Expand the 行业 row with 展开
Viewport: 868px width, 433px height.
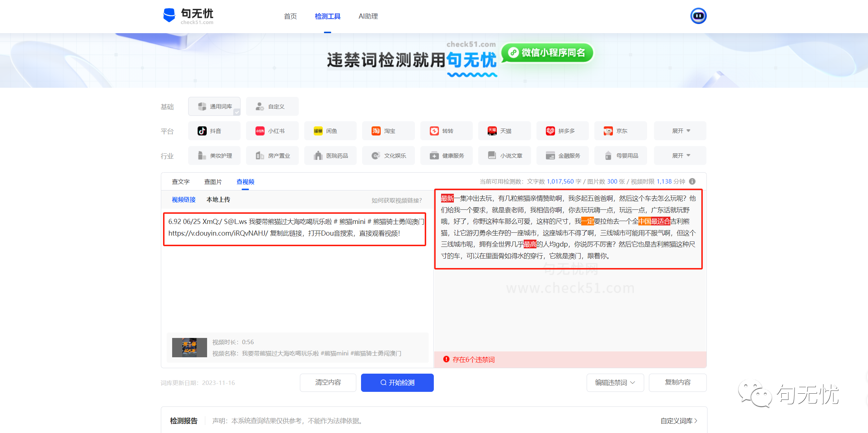pos(680,156)
